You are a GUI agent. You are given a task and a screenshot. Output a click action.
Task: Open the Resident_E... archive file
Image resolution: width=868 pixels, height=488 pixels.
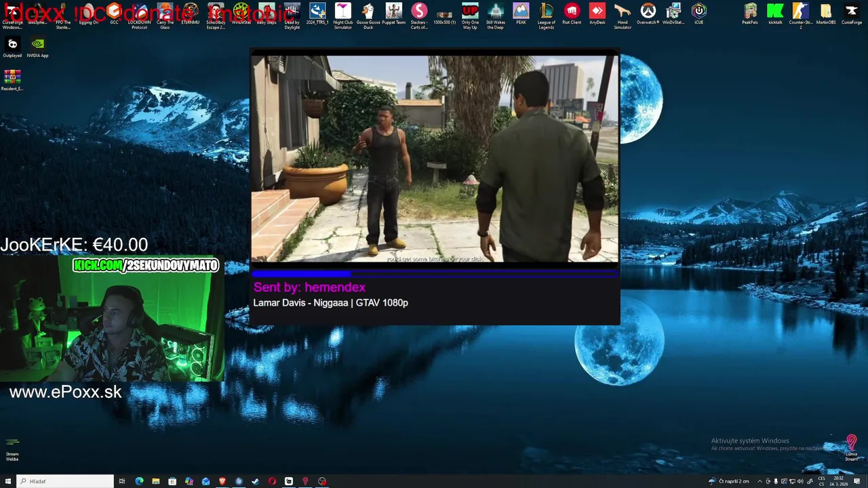(x=12, y=81)
